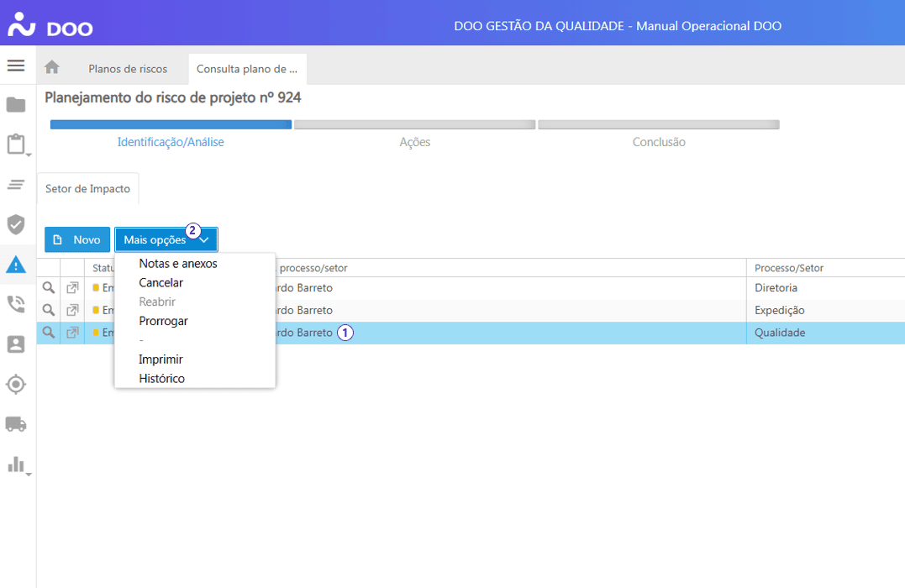Open the shield checkmark sidebar module
The height and width of the screenshot is (588, 905).
point(16,224)
